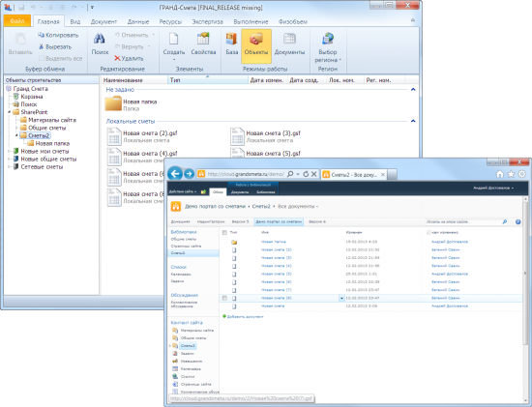Click the browser stop loading X icon
Screen dimensions: 532x407
pos(314,174)
